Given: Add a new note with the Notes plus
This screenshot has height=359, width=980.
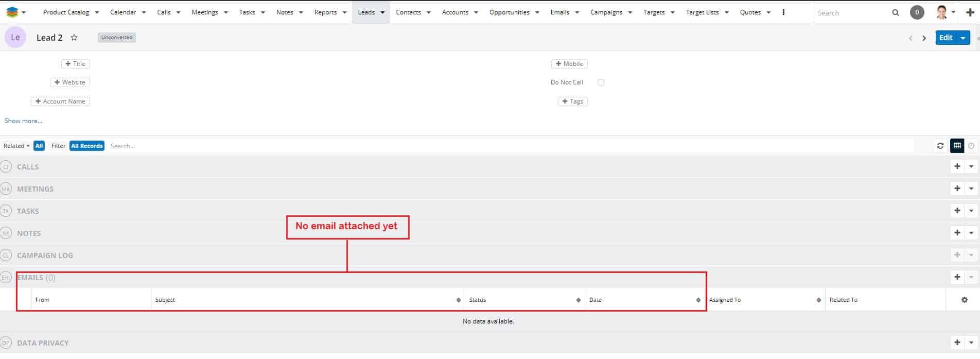Looking at the screenshot, I should 957,233.
